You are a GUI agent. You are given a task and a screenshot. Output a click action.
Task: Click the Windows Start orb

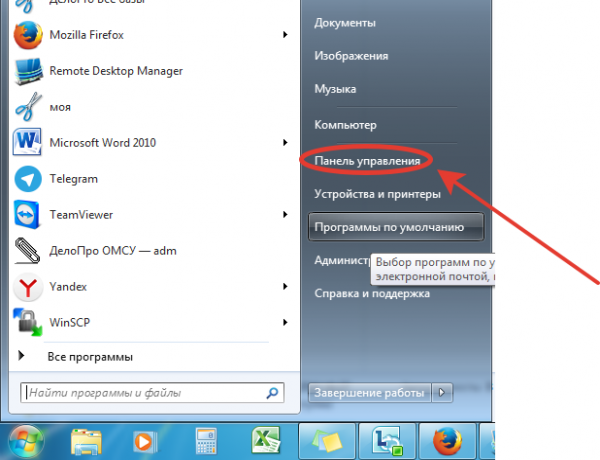[25, 442]
